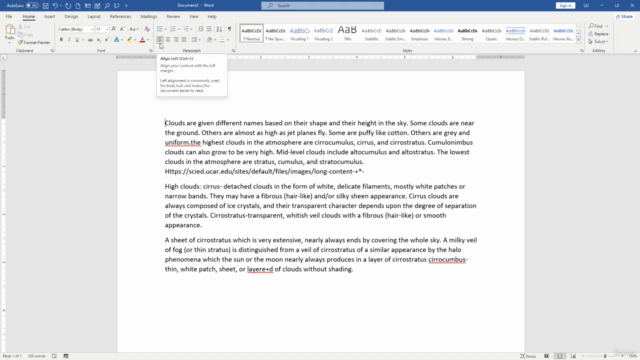Expand the Styles gallery More arrow

pos(578,40)
